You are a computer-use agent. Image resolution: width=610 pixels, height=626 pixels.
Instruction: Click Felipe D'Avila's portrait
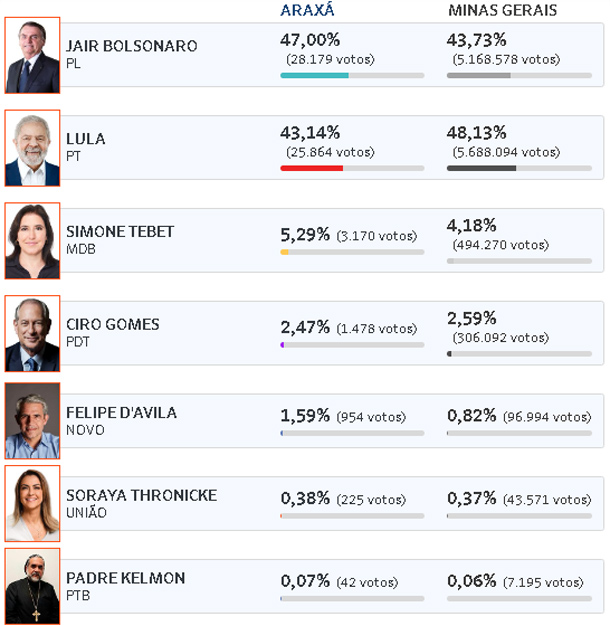click(32, 421)
